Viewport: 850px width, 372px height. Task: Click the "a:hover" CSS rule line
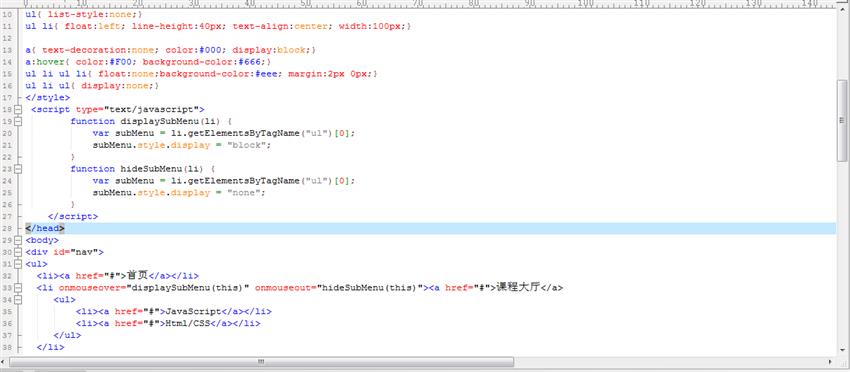(x=148, y=62)
